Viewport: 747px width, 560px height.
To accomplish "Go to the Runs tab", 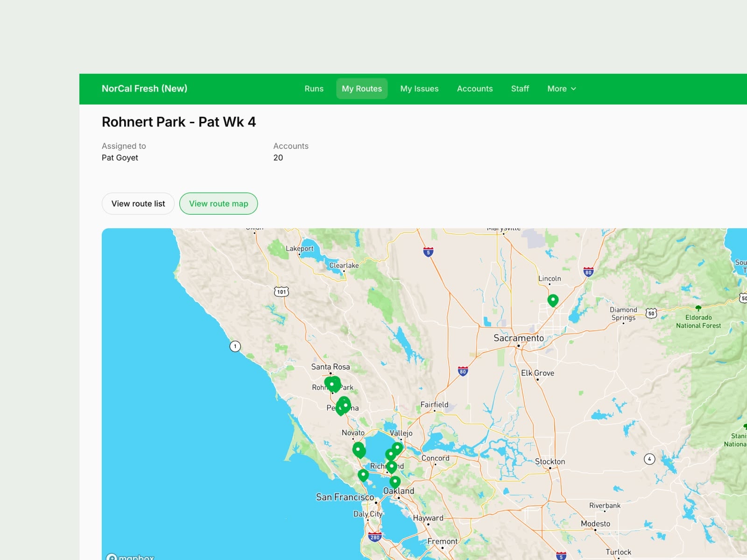I will click(314, 89).
